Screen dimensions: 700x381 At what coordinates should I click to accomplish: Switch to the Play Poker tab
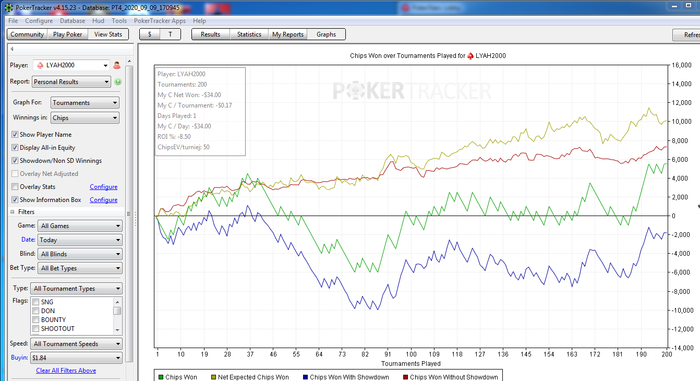pyautogui.click(x=67, y=34)
